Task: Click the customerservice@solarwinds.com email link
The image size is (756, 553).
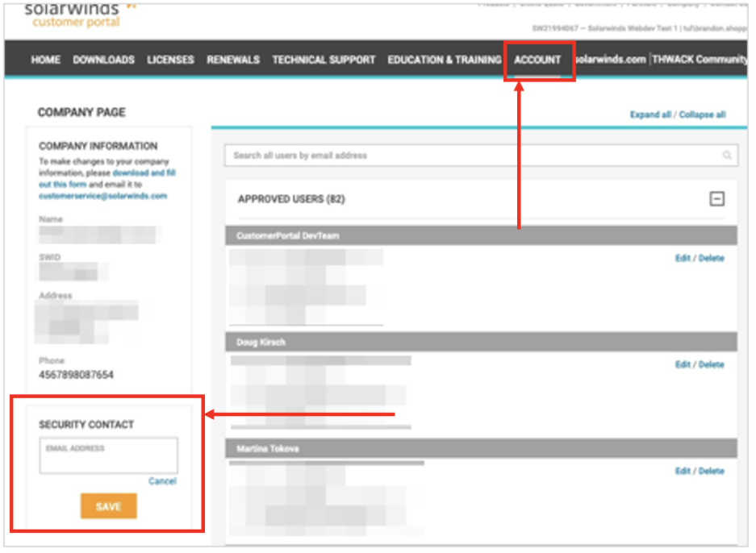Action: 102,196
